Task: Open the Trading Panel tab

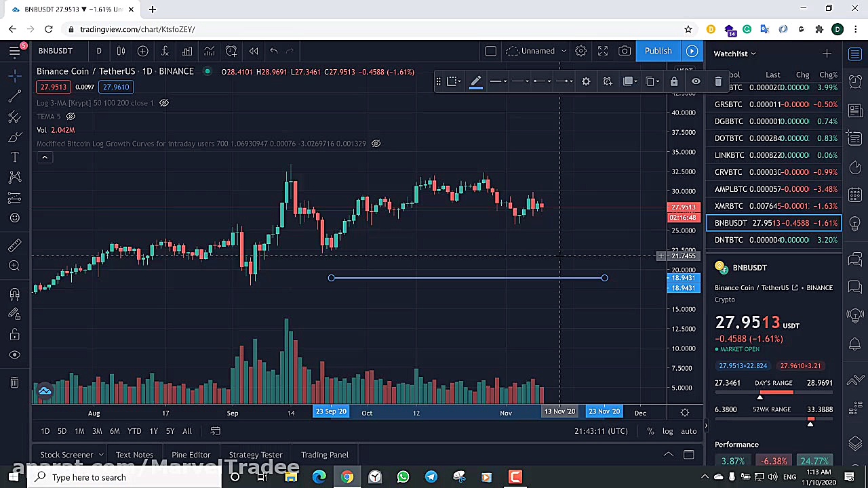Action: point(325,455)
